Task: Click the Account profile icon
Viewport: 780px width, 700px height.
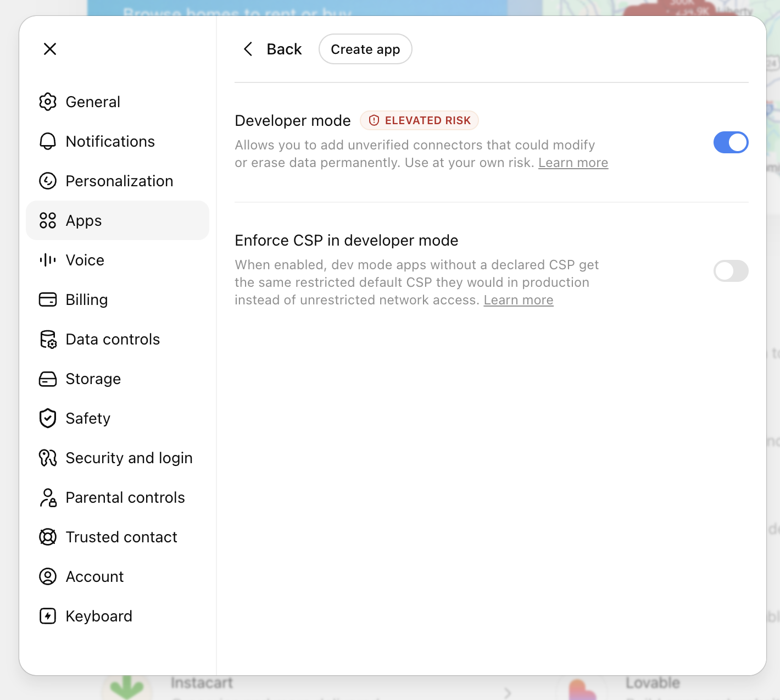Action: tap(48, 576)
